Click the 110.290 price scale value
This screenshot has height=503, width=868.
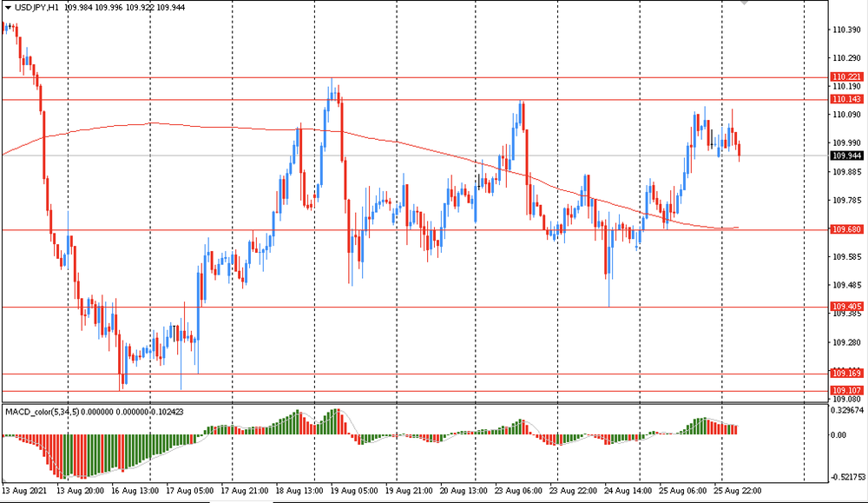[x=847, y=57]
